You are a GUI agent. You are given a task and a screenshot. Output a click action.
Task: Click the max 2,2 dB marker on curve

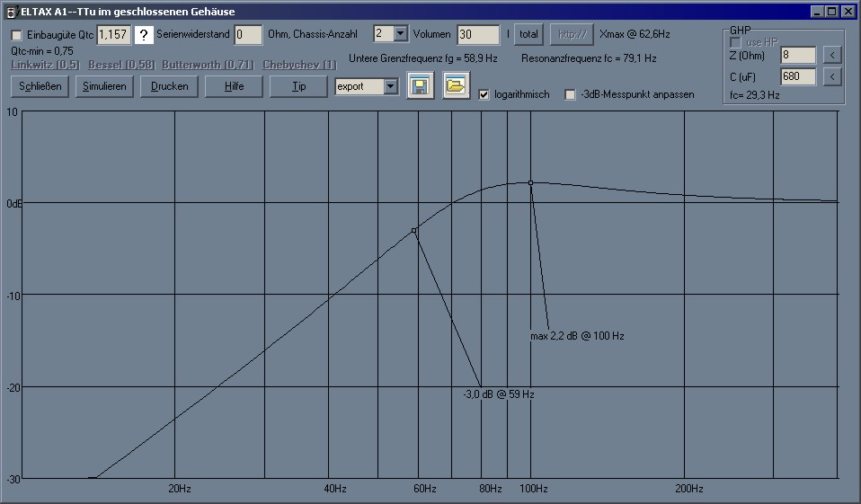click(x=531, y=183)
